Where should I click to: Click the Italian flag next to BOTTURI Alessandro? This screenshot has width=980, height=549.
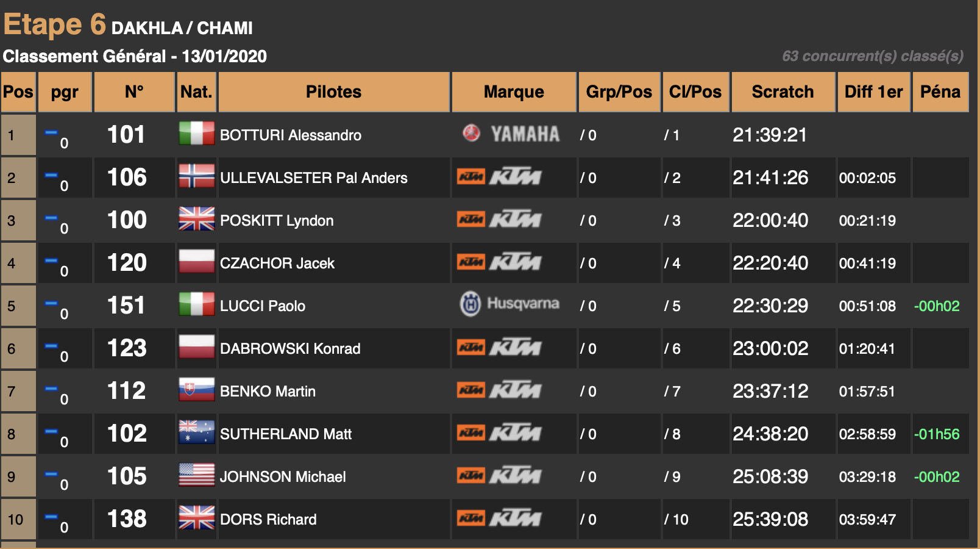(196, 134)
